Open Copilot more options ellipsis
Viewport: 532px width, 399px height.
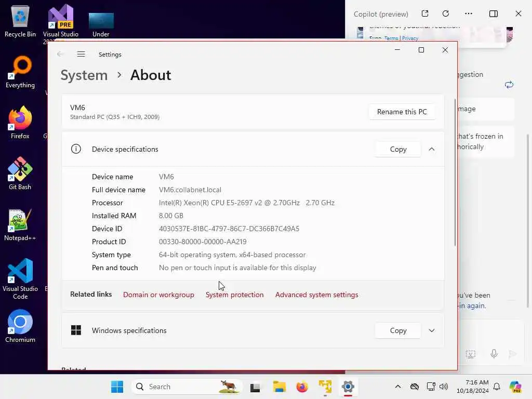(x=469, y=14)
